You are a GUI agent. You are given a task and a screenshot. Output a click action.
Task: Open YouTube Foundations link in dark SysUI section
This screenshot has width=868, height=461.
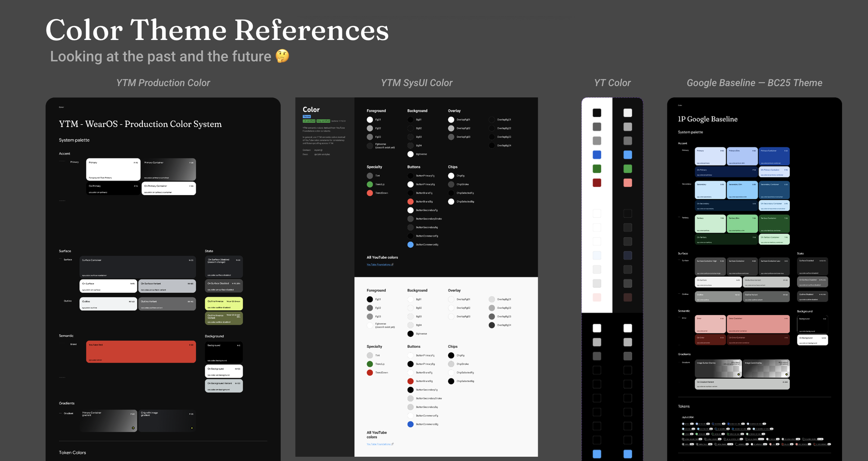pyautogui.click(x=380, y=264)
